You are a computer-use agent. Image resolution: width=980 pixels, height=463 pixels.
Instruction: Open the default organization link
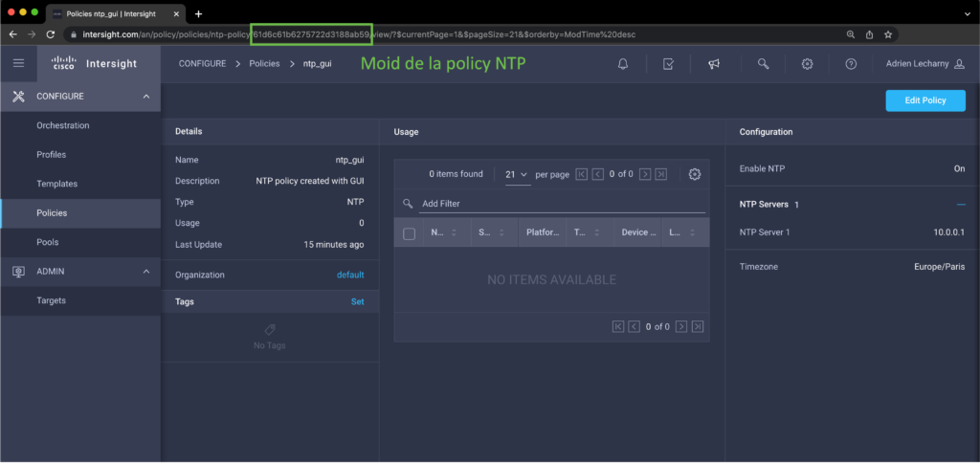click(350, 275)
